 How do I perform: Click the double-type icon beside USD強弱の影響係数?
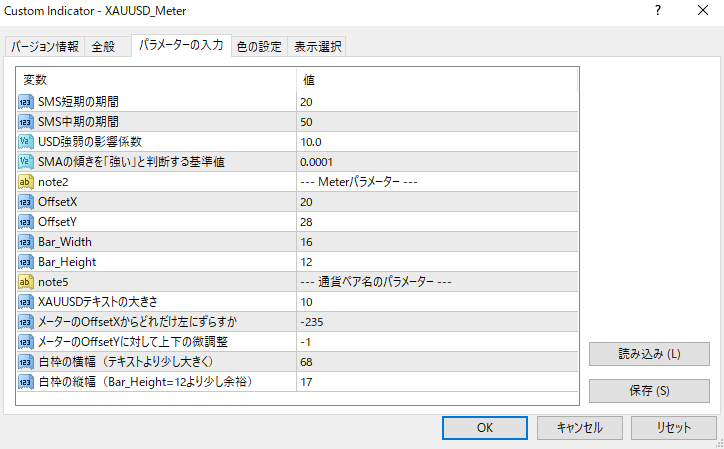tap(25, 142)
